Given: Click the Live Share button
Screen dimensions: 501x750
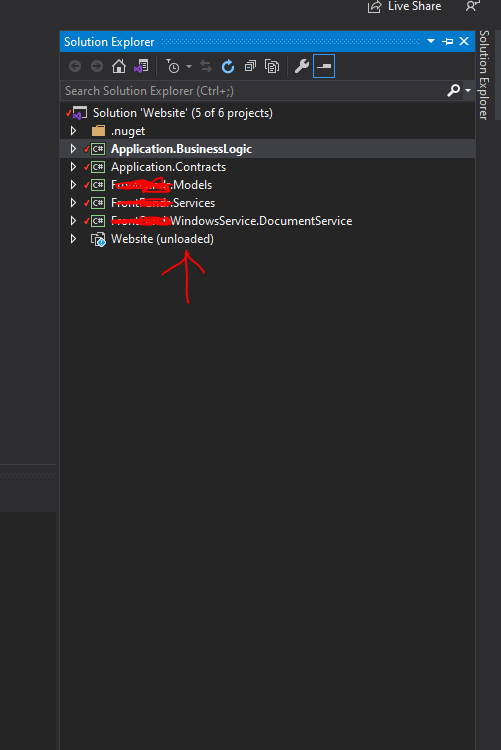Looking at the screenshot, I should tap(404, 7).
